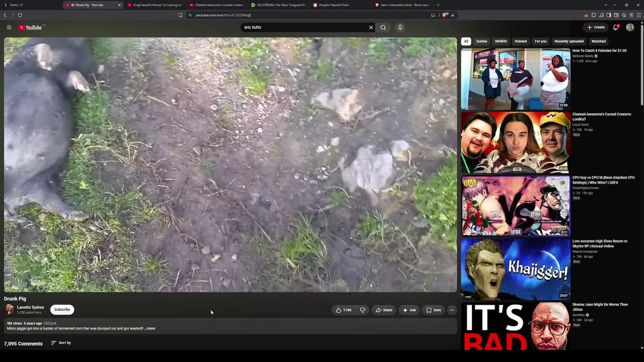Subscribe to Lanette Sydnor
Image resolution: width=644 pixels, height=362 pixels.
pyautogui.click(x=62, y=310)
